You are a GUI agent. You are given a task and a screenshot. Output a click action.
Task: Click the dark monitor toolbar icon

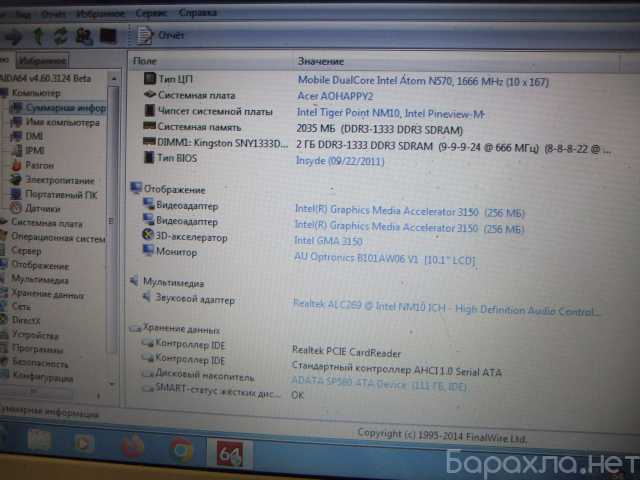point(108,36)
